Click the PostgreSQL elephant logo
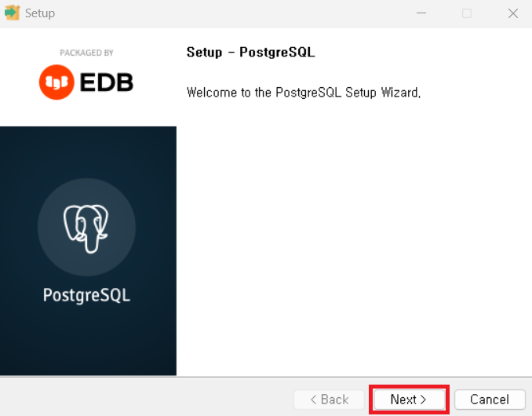 86,228
